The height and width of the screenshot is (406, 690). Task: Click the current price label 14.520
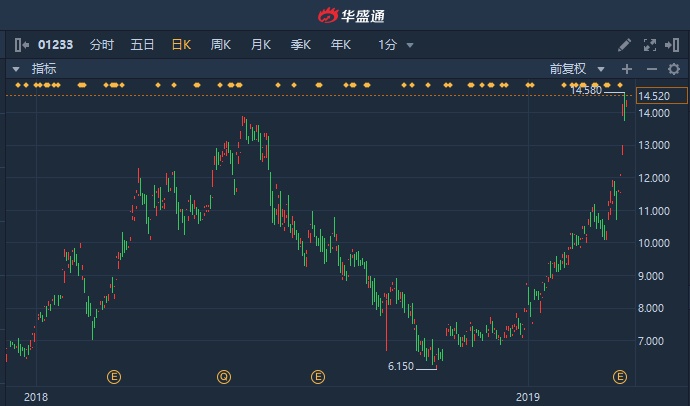click(661, 96)
